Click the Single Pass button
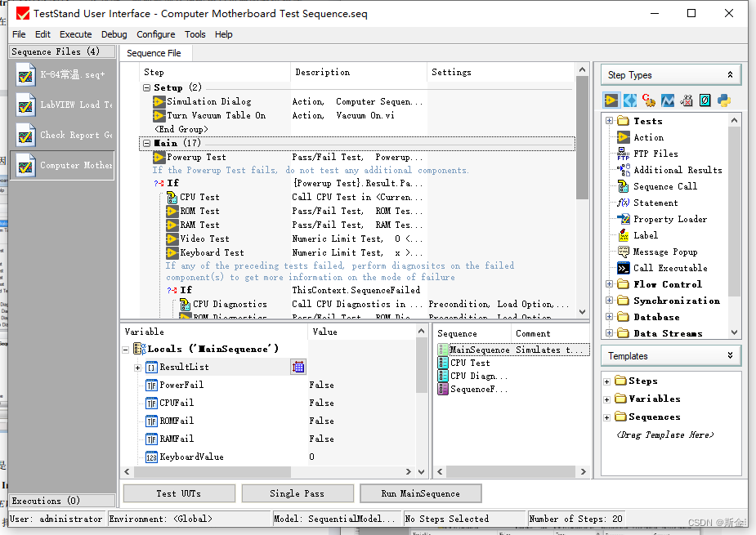756x535 pixels. pos(297,493)
